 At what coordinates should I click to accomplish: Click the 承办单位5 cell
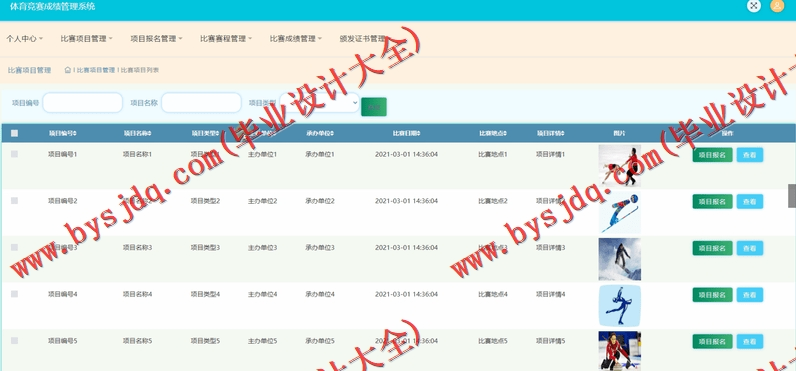pos(320,341)
